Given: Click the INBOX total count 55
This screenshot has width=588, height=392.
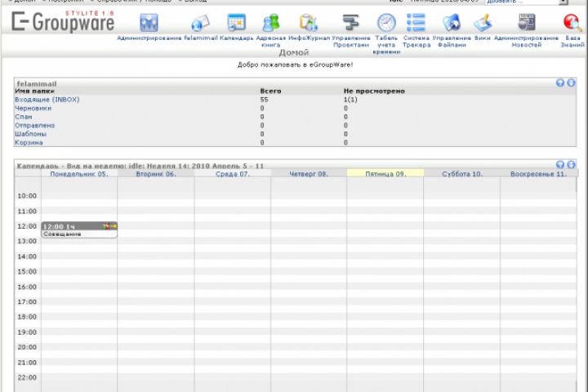Looking at the screenshot, I should coord(264,100).
